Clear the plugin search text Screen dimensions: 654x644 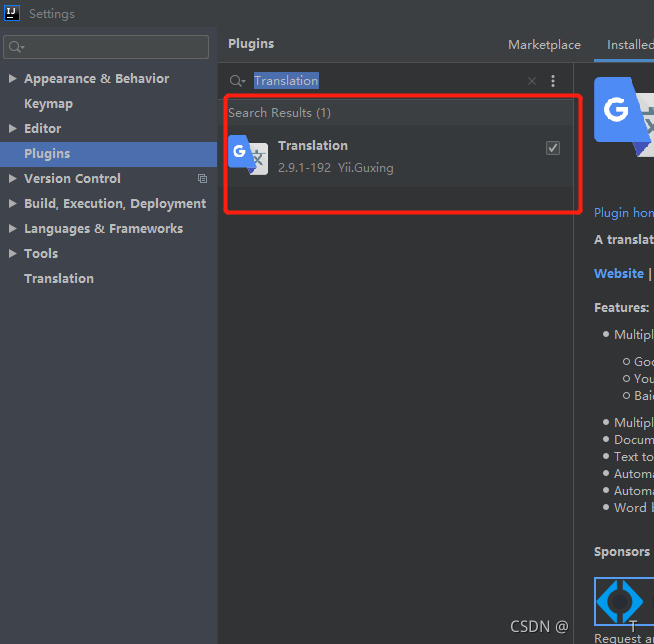[x=531, y=81]
